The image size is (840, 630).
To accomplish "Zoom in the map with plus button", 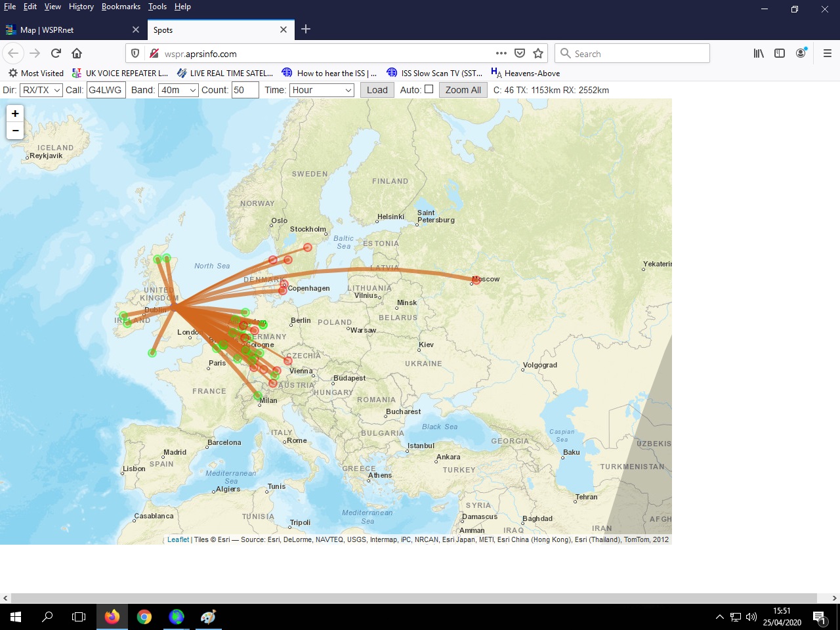I will coord(15,114).
